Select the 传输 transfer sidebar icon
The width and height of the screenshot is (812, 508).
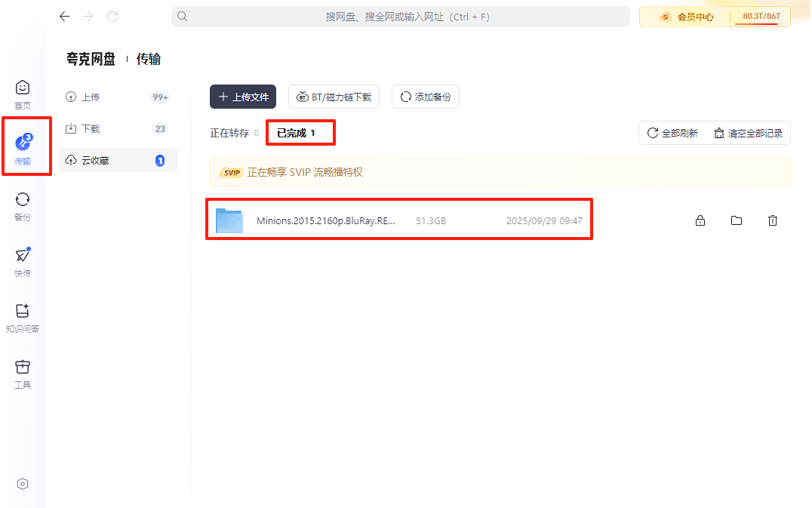(23, 146)
